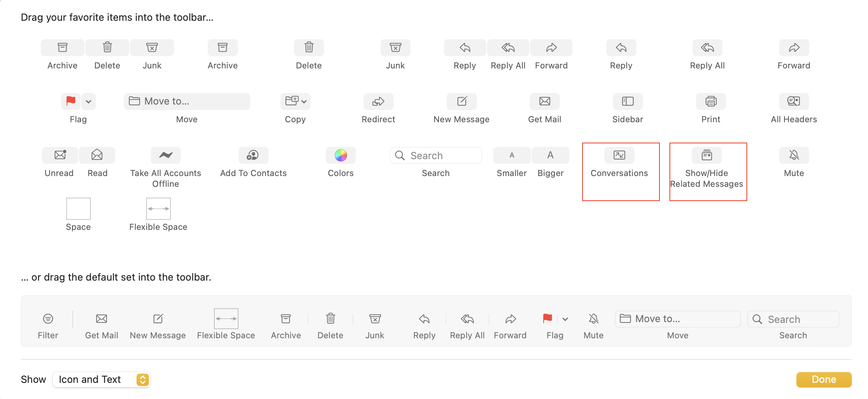Select the Get Mail envelope icon in the palette
Viewport: 868px width, 399px height.
tap(545, 101)
